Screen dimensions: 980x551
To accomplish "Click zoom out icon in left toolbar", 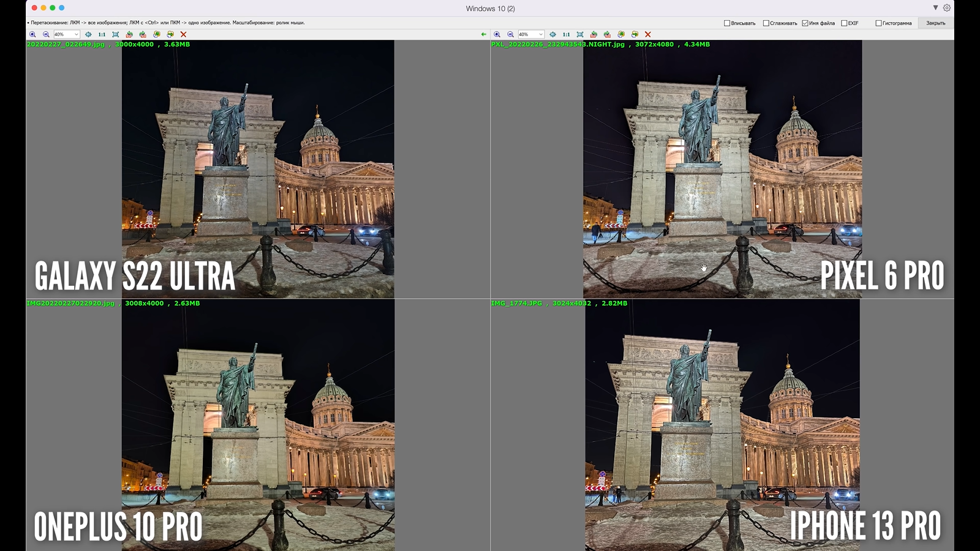I will coord(46,34).
